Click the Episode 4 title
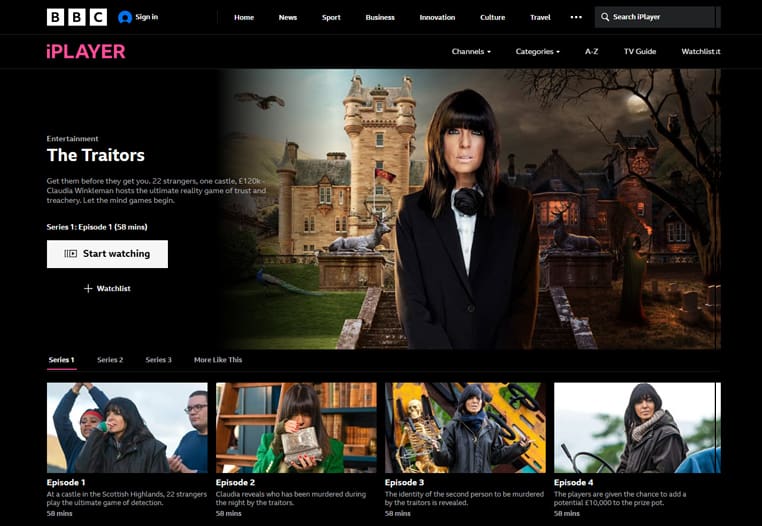The width and height of the screenshot is (762, 526). click(x=573, y=483)
